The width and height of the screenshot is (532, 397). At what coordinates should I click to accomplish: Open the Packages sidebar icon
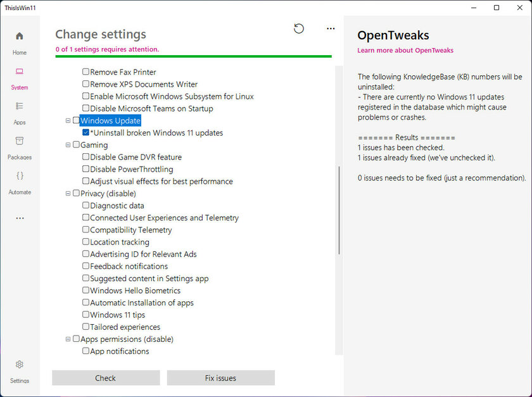point(20,148)
